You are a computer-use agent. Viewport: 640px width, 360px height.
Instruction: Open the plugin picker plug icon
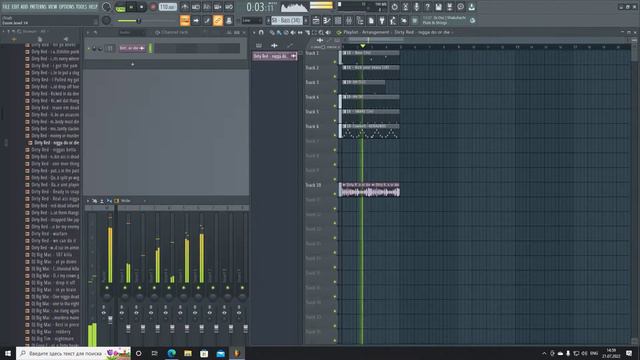point(382,20)
